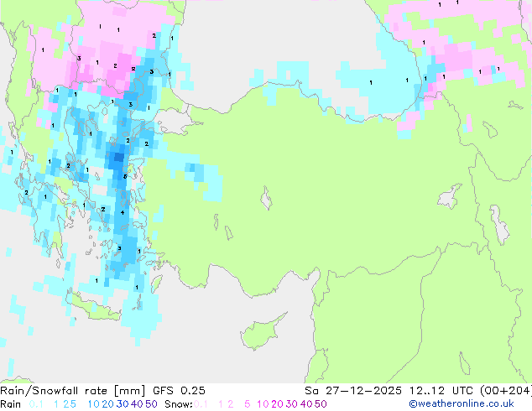
Task: Click the "Rain/Snowfall rate [mm]" title text
Action: point(73,391)
